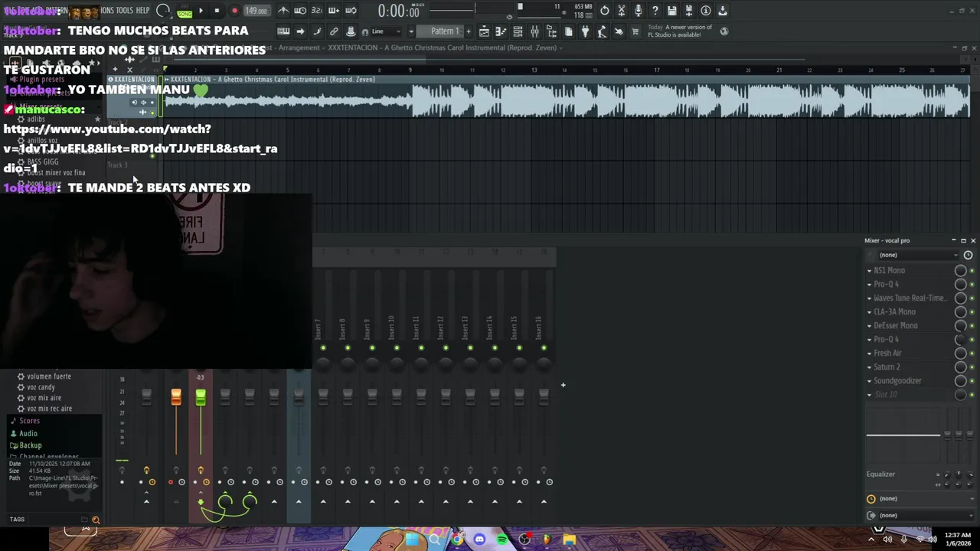The height and width of the screenshot is (551, 980).
Task: Click the plus button next to Pattern 1
Action: click(x=468, y=31)
